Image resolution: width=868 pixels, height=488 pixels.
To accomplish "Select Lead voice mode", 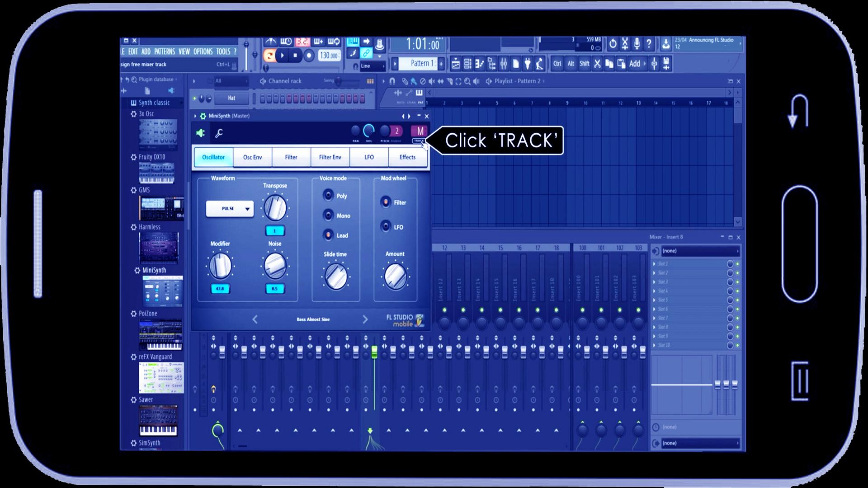I will point(328,235).
